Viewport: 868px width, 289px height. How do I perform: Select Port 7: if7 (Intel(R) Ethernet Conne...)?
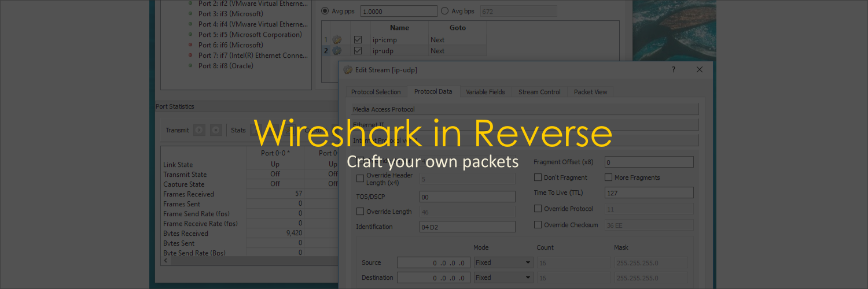(253, 55)
